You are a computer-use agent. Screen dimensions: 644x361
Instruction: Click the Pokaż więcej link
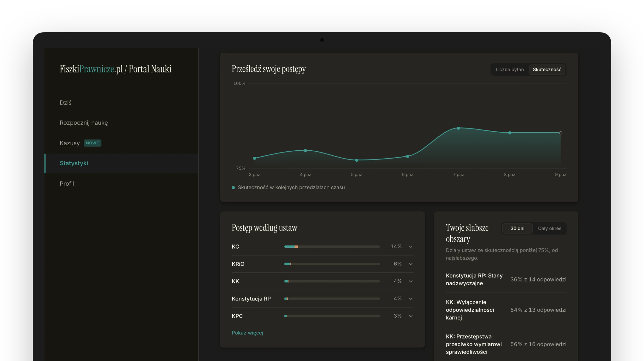pyautogui.click(x=247, y=333)
